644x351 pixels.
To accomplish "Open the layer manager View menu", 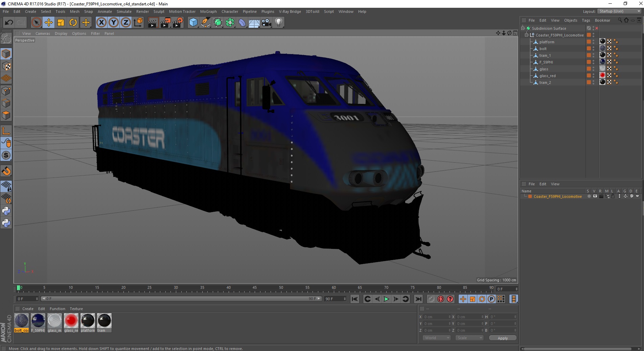I will pyautogui.click(x=555, y=184).
